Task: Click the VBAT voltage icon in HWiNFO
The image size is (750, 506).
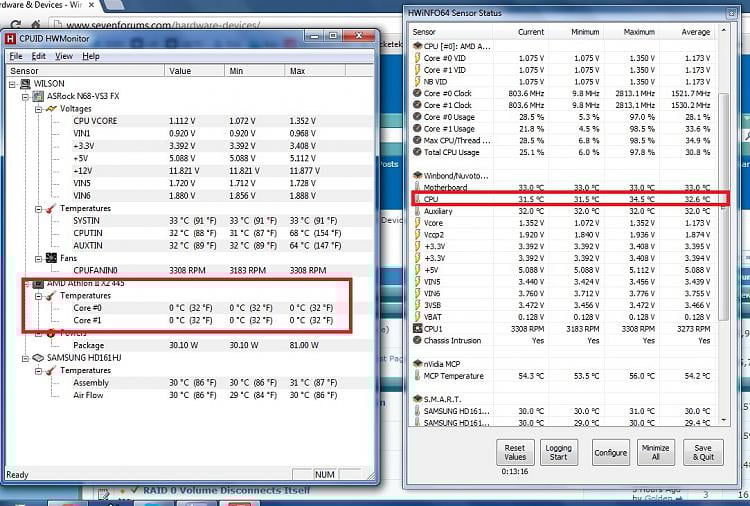Action: click(418, 317)
